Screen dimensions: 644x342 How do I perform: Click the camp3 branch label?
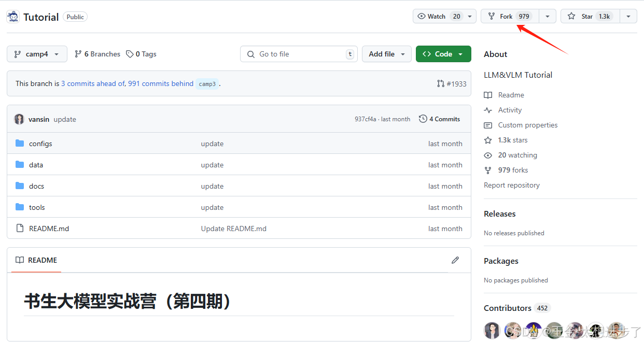[x=207, y=84]
